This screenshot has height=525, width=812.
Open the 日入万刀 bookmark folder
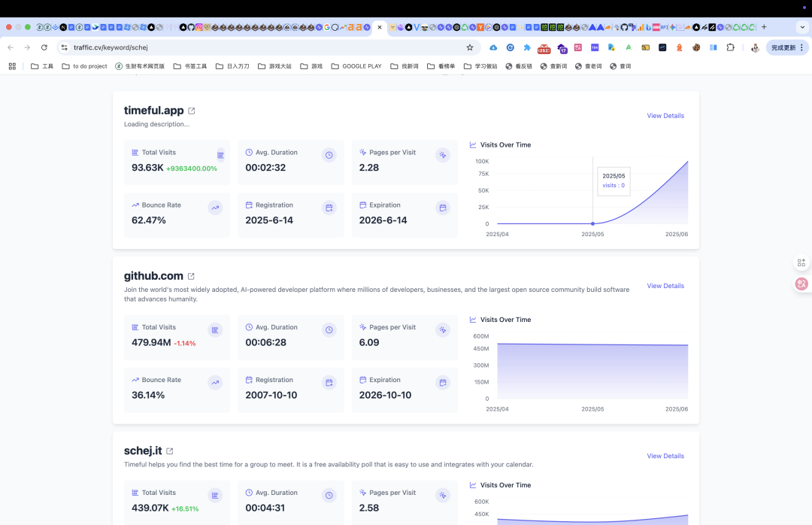point(232,66)
